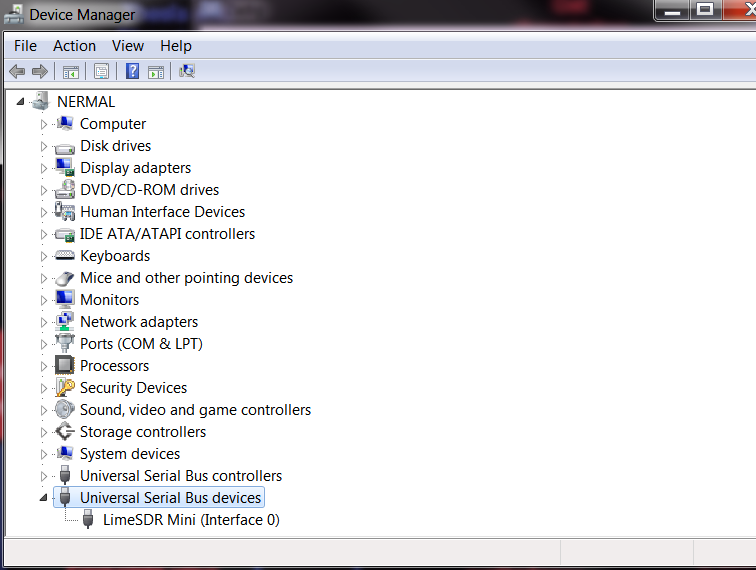This screenshot has width=756, height=570.
Task: Click the Show/Hide Action Pane icon
Action: [156, 72]
